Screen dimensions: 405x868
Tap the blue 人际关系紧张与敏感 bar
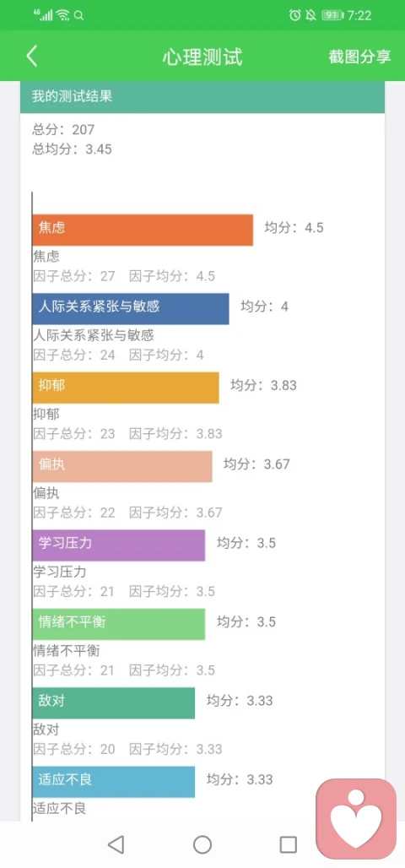coord(131,309)
